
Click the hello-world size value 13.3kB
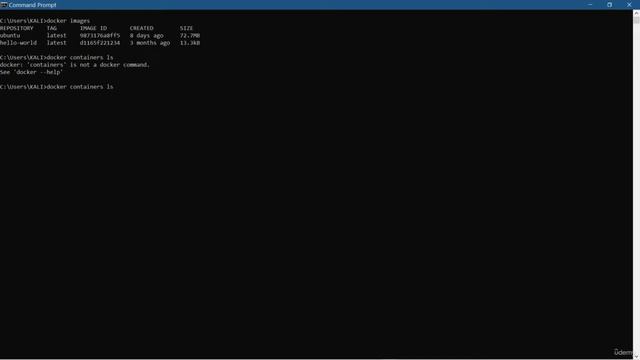190,43
